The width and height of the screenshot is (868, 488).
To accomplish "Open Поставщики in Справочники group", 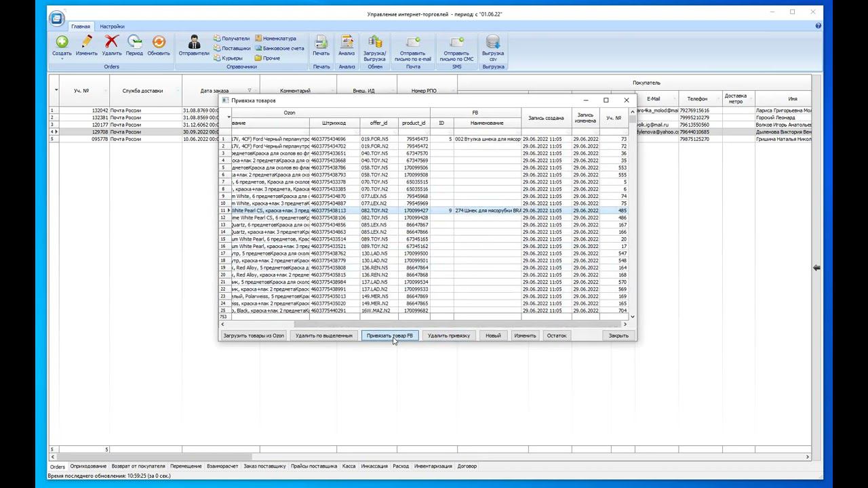I will (x=232, y=48).
